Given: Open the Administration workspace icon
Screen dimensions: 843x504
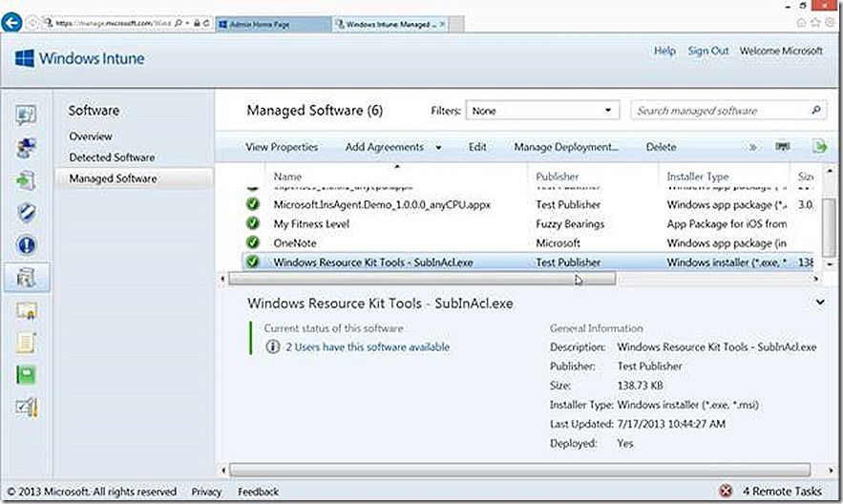Looking at the screenshot, I should pos(26,409).
